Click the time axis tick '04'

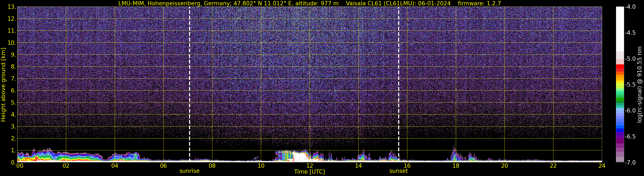click(x=115, y=166)
